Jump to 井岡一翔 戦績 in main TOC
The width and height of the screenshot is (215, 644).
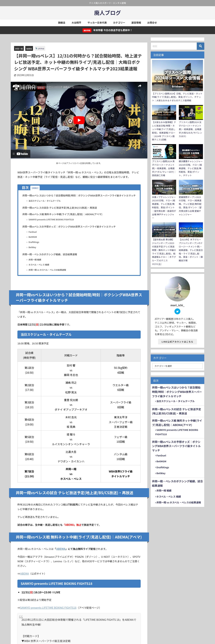pyautogui.click(x=35, y=259)
